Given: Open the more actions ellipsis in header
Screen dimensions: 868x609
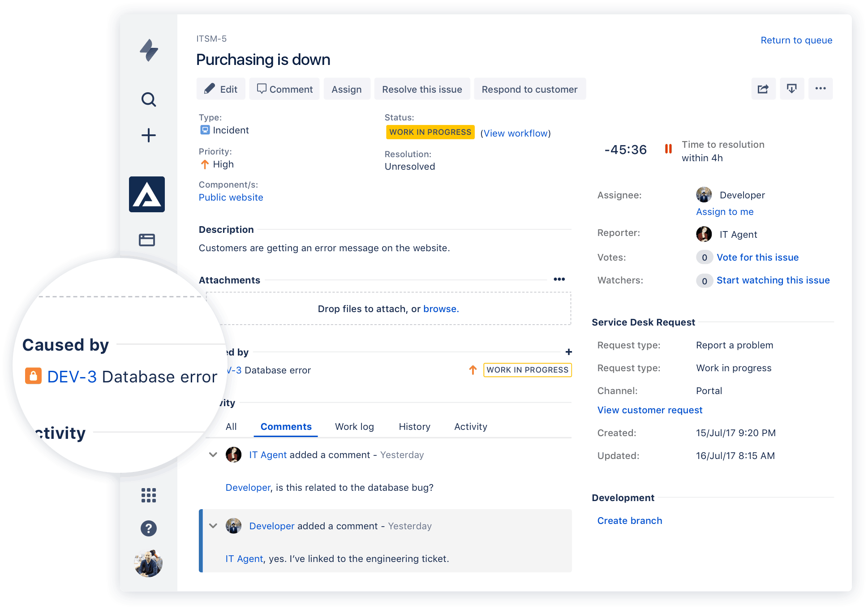Looking at the screenshot, I should pyautogui.click(x=821, y=89).
